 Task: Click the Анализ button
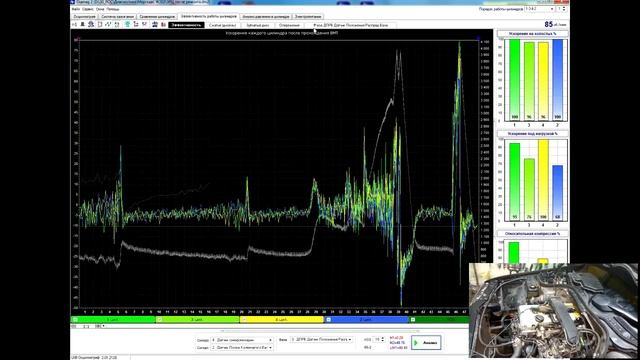coord(426,343)
